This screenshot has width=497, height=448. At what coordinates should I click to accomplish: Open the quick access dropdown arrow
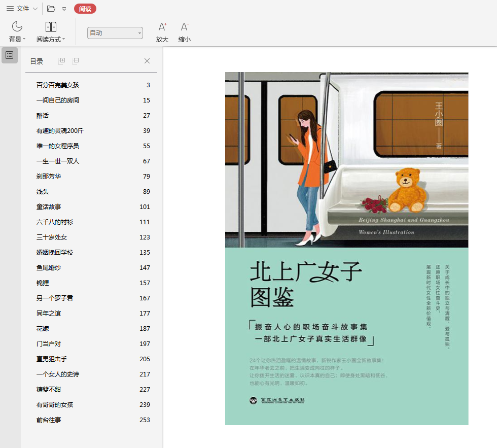click(x=64, y=9)
